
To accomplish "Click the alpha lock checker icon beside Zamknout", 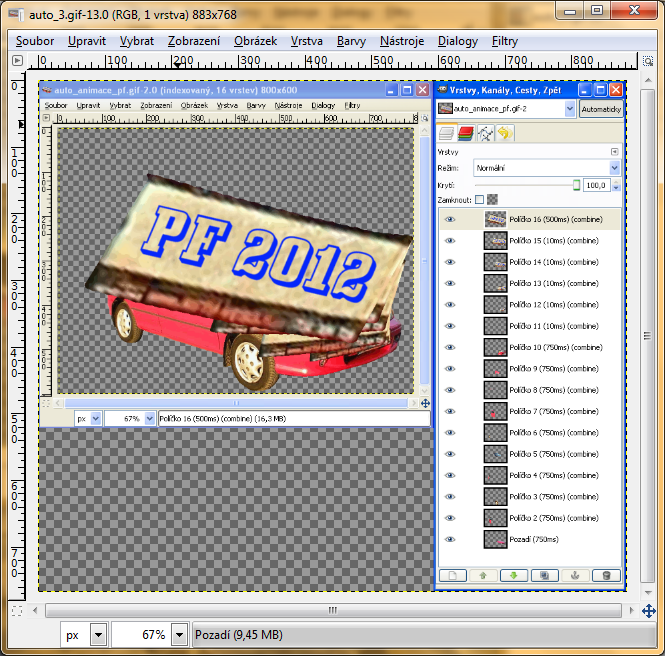I will pos(492,199).
